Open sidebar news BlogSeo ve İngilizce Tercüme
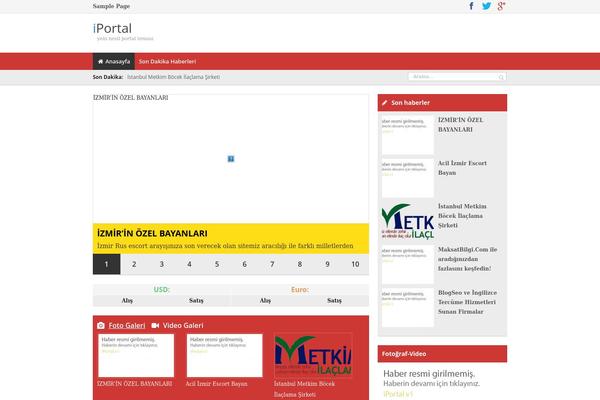 tap(467, 302)
